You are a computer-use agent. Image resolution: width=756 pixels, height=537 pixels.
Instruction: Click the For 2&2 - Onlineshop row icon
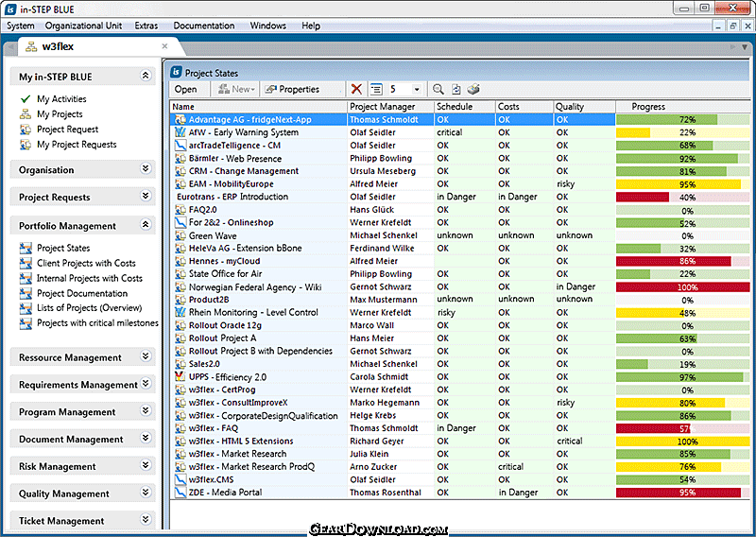point(180,222)
